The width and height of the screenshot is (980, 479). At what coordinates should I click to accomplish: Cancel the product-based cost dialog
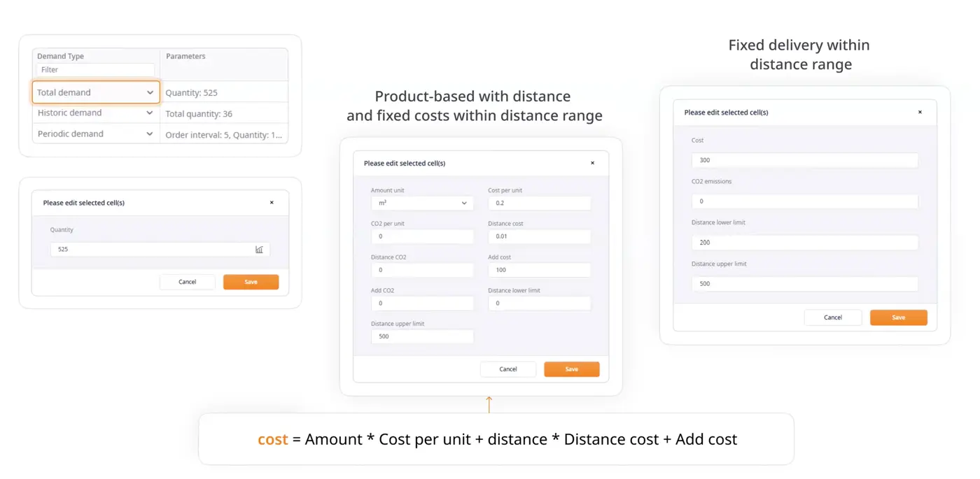coord(507,369)
